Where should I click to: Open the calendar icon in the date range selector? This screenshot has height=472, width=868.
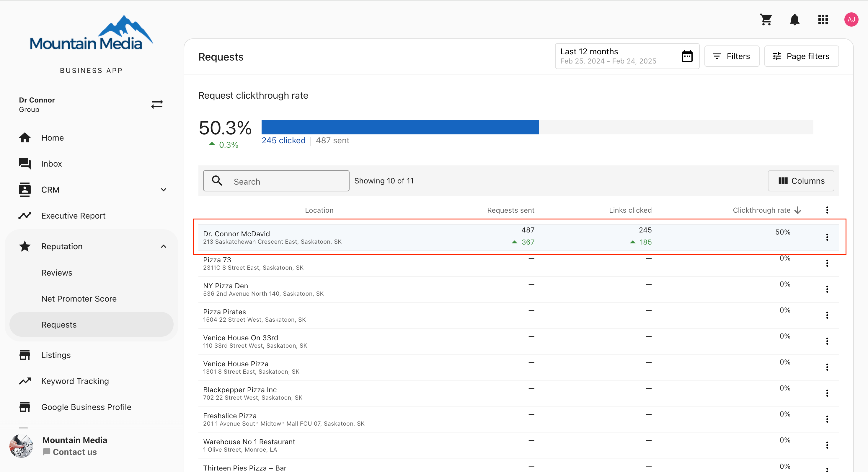(x=687, y=56)
